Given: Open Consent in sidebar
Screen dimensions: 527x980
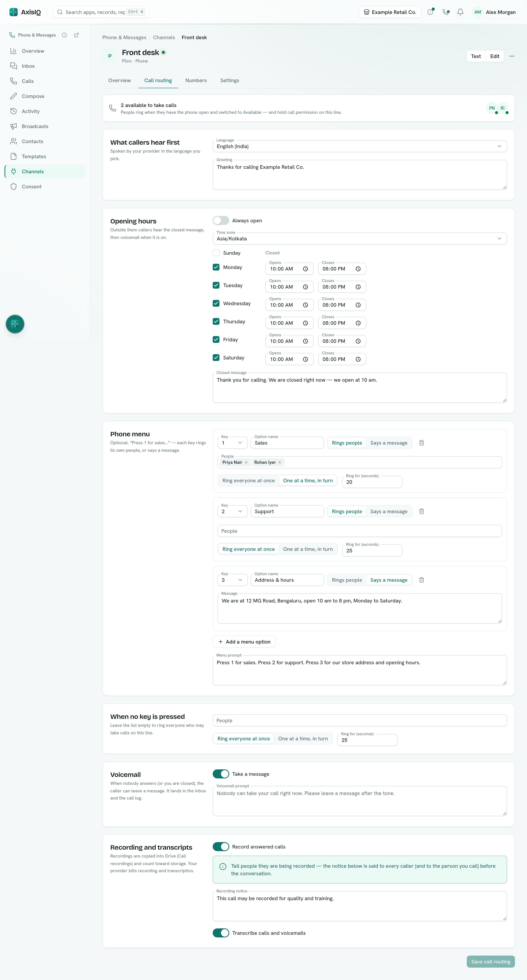Looking at the screenshot, I should (45, 187).
